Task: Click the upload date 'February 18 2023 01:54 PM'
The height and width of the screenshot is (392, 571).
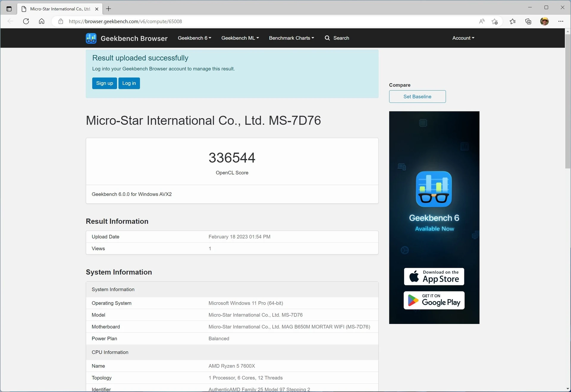Action: click(x=239, y=237)
